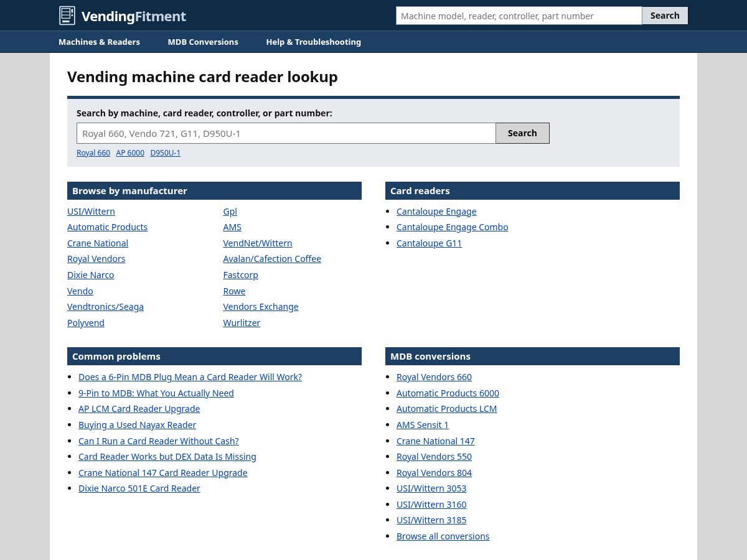The height and width of the screenshot is (560, 747).
Task: Try the AP 6000 example search
Action: pos(130,153)
